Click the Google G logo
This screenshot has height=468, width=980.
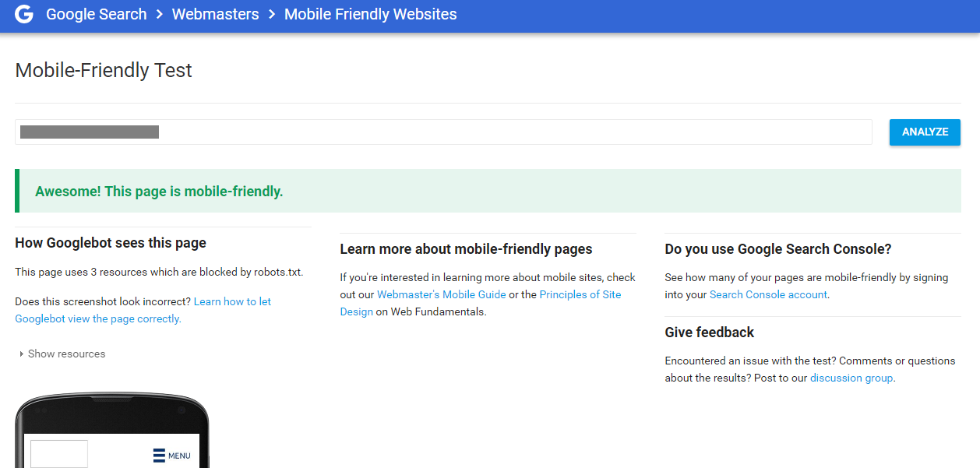coord(24,14)
